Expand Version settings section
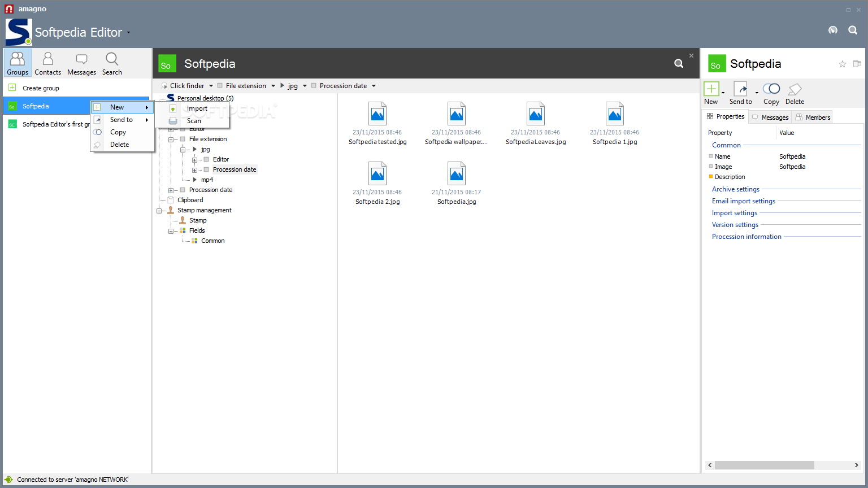Viewport: 868px width, 488px height. (735, 225)
